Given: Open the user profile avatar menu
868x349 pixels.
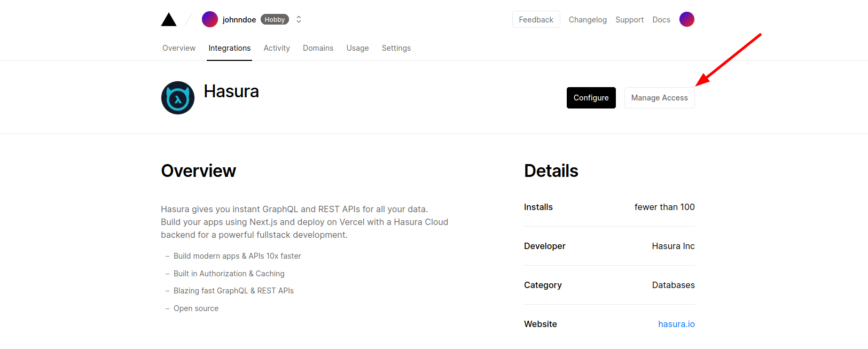Looking at the screenshot, I should [x=686, y=19].
